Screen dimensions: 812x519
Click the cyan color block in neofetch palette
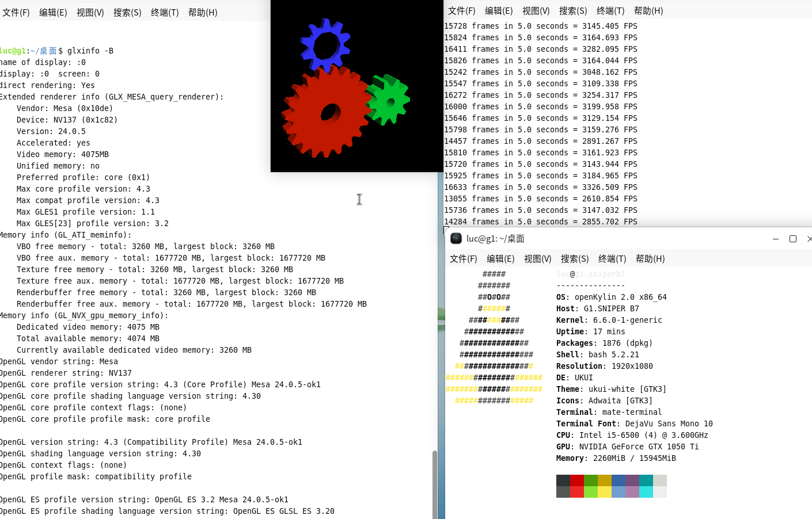(x=646, y=480)
